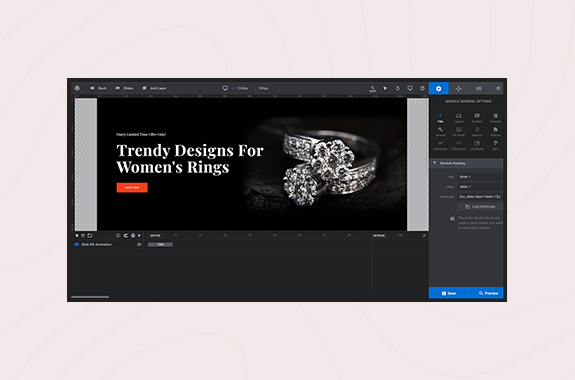Select the Hurry Limited Time Offer text
575x380 pixels.
click(141, 135)
